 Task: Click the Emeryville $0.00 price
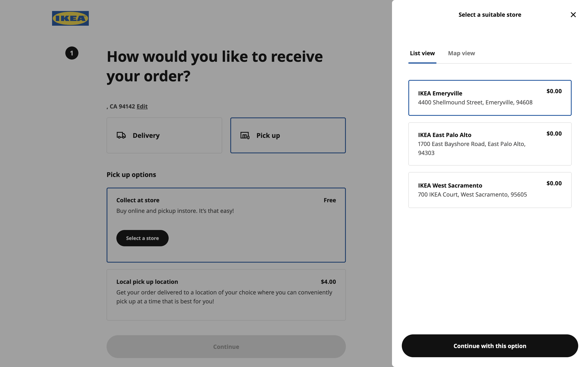point(554,91)
